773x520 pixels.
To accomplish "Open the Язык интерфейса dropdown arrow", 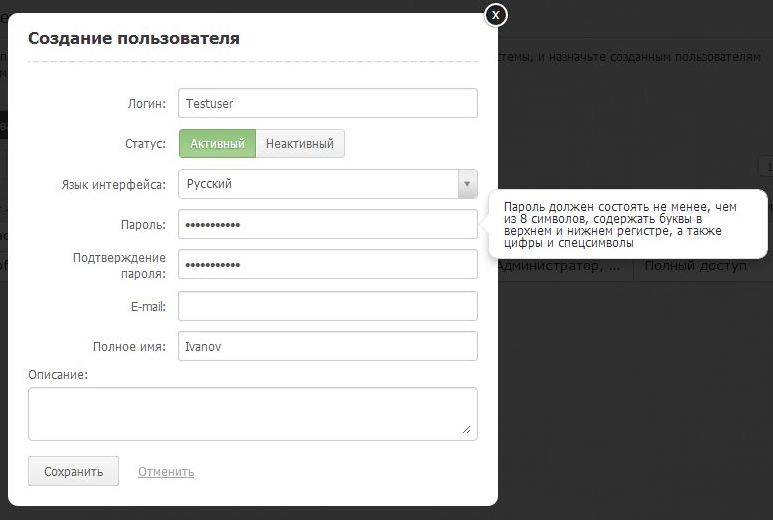I will point(467,184).
